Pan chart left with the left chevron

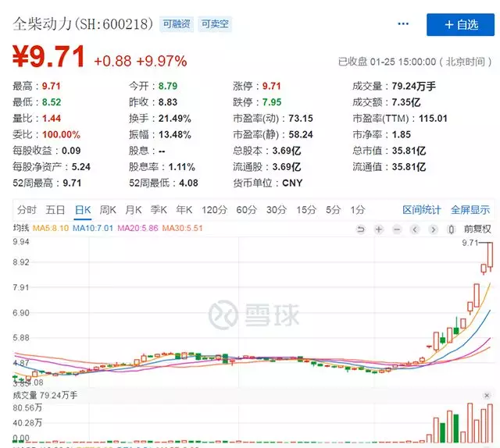pyautogui.click(x=415, y=229)
